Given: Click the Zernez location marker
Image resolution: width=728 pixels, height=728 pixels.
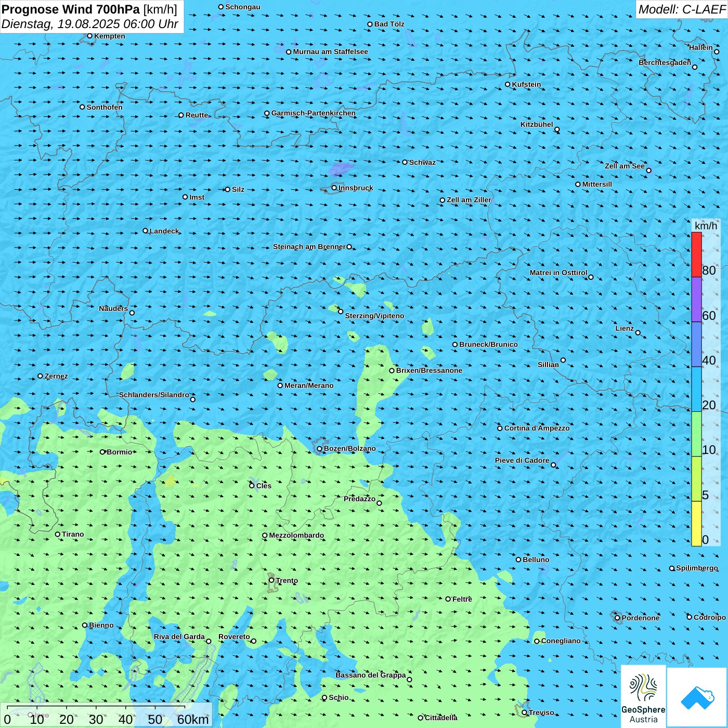Looking at the screenshot, I should (40, 376).
